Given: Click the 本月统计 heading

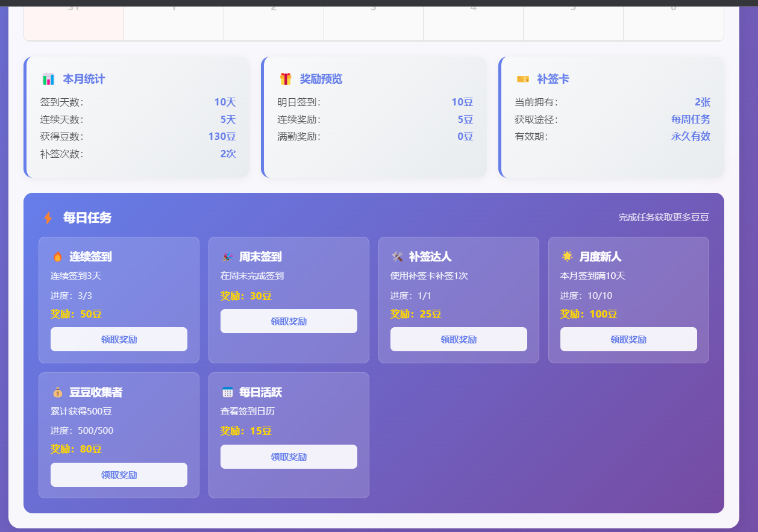Looking at the screenshot, I should tap(84, 79).
